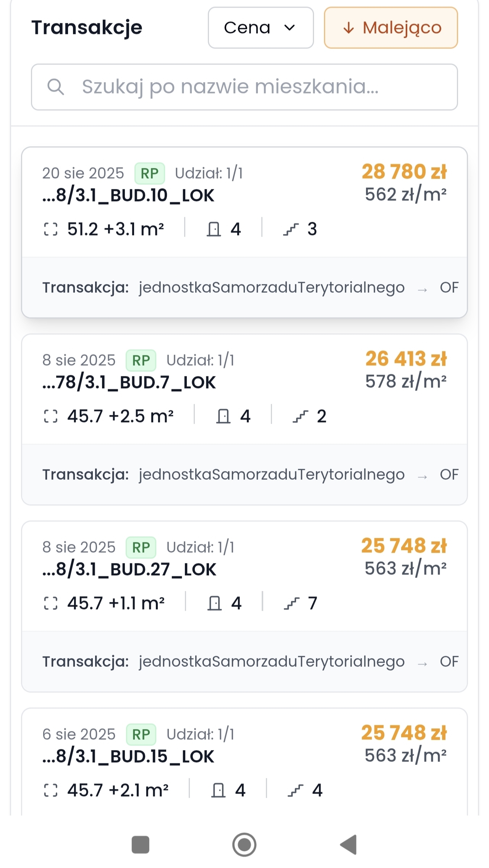Click the area icon next to 51.2 +3.1 m²

[x=51, y=229]
